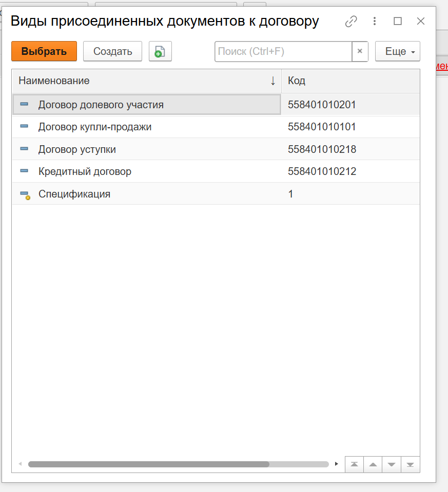Click the horizontal scrollbar thumb
Viewport: 448px width, 492px height.
(x=149, y=464)
